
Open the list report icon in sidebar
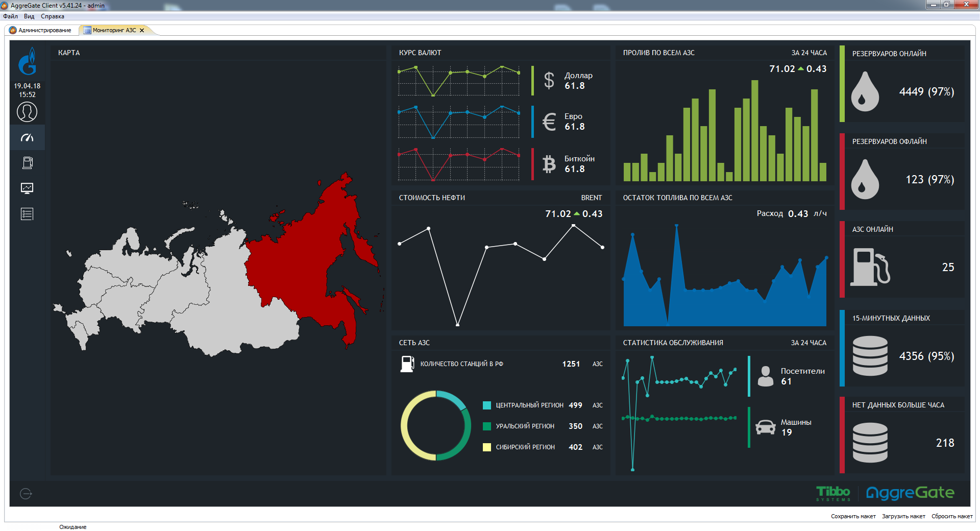[x=27, y=214]
